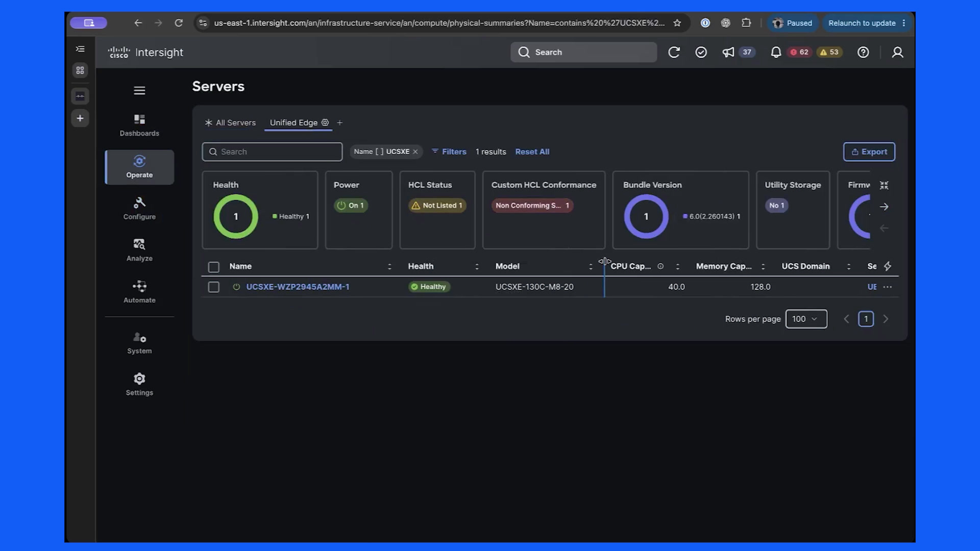
Task: Click the Export button
Action: click(869, 152)
